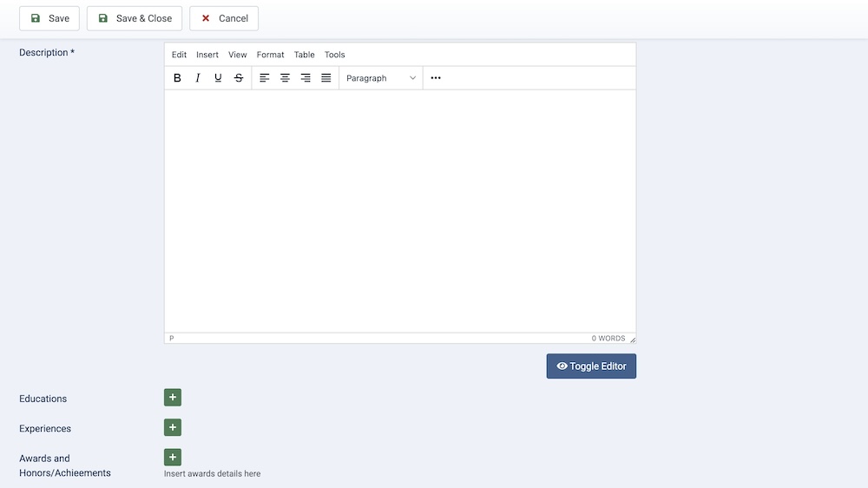This screenshot has width=868, height=488.
Task: Add a new Experiences entry
Action: click(173, 427)
